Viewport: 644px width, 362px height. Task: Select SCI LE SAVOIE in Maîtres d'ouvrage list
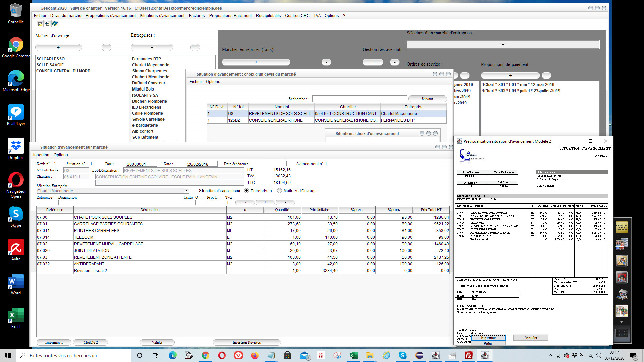click(50, 65)
